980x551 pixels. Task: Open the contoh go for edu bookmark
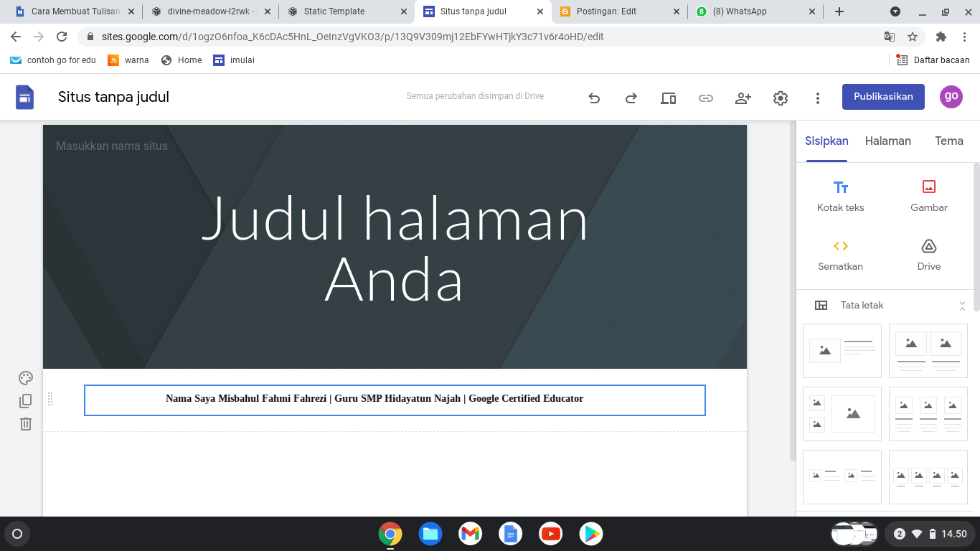click(x=53, y=60)
